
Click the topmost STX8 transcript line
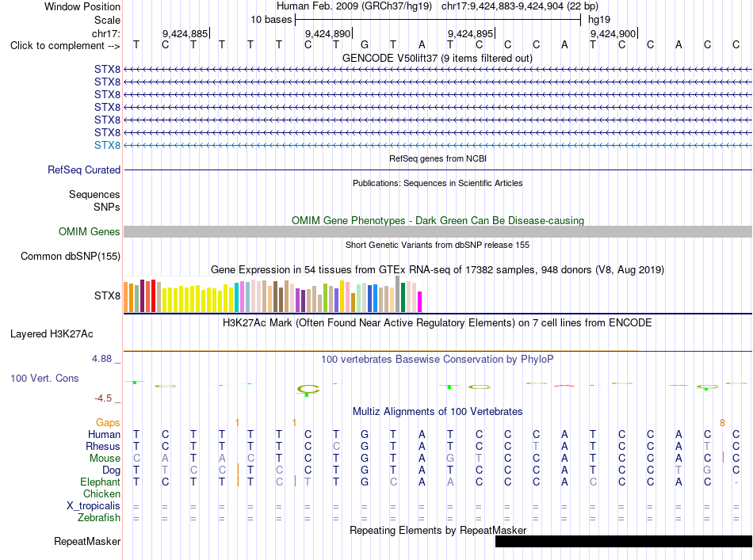click(438, 70)
